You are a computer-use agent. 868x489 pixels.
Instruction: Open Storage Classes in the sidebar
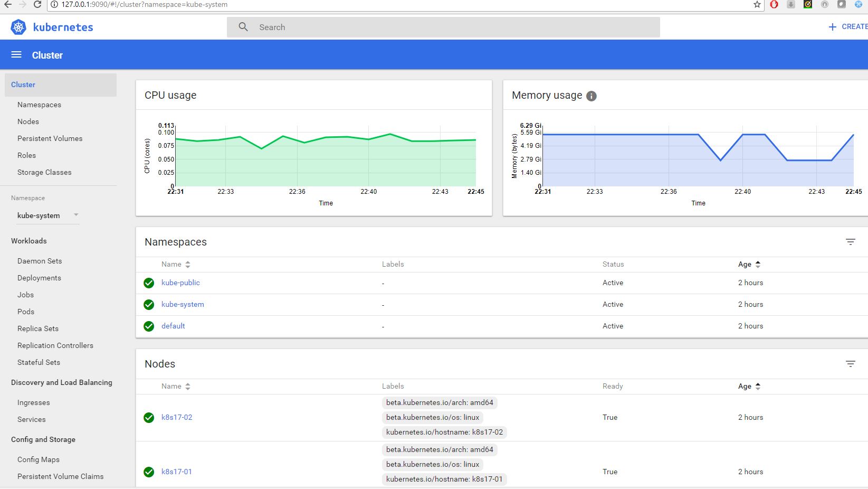44,172
